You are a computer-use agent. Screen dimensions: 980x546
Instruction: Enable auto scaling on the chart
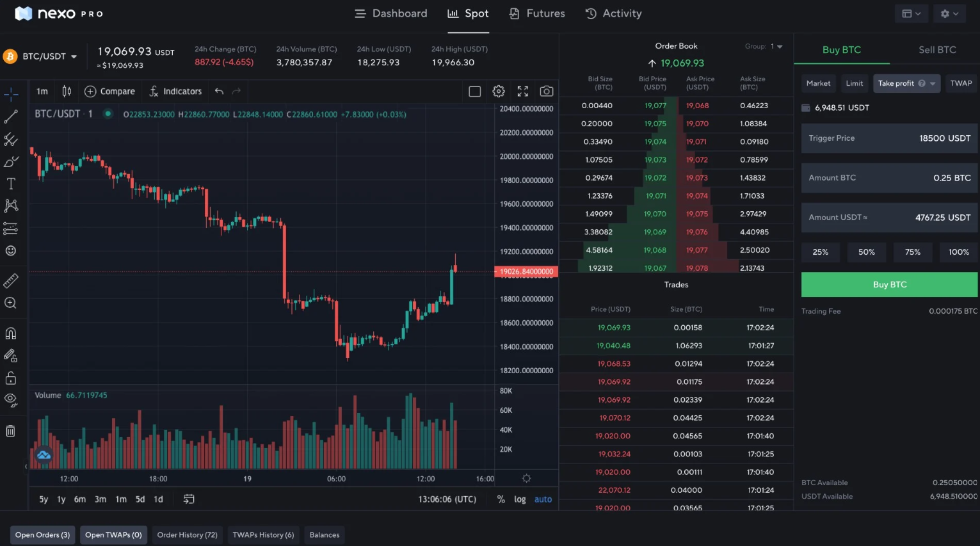543,499
